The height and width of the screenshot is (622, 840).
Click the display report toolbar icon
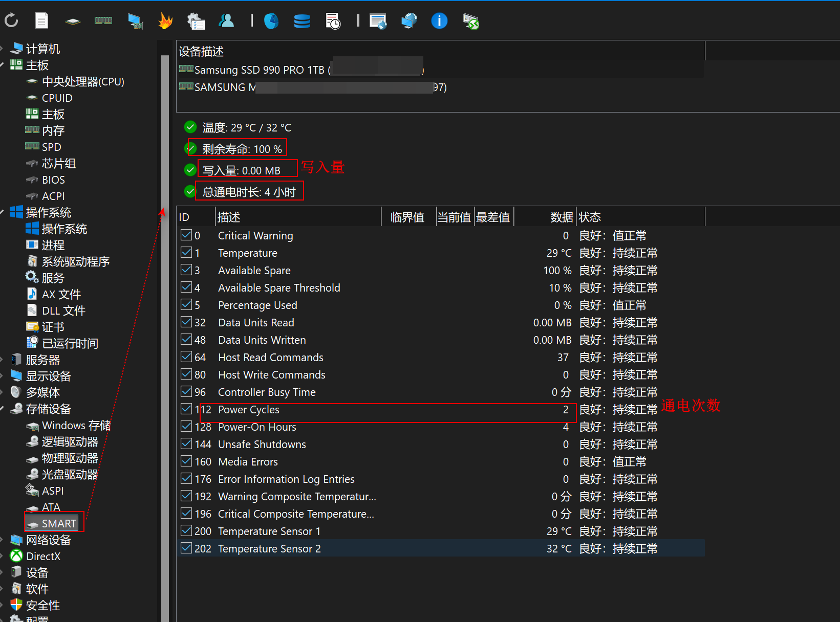pyautogui.click(x=378, y=21)
